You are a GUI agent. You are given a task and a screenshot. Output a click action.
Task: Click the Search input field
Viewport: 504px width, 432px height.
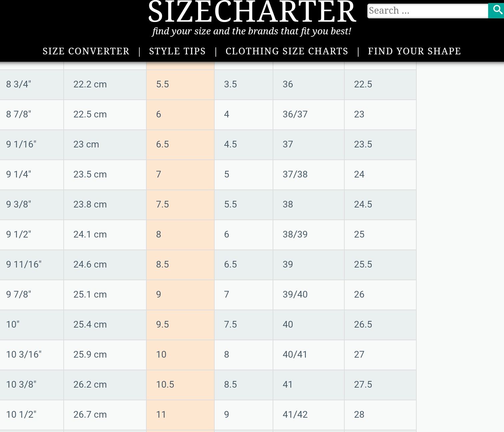(427, 11)
